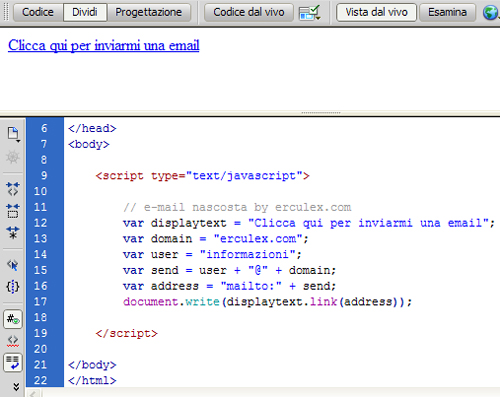Screen dimensions: 500x397
Task: Select parent tag with the arrow icon
Action: (13, 265)
